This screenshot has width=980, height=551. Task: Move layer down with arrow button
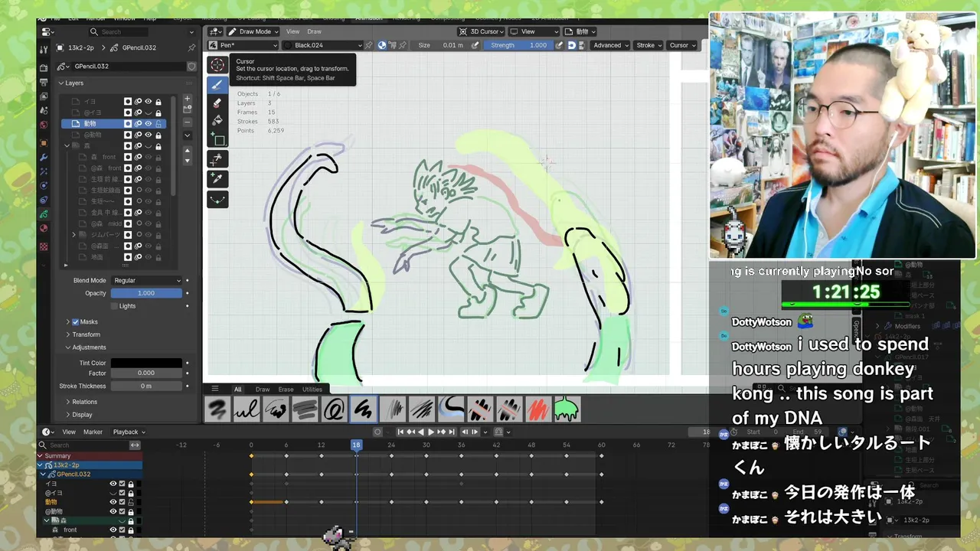click(x=187, y=161)
